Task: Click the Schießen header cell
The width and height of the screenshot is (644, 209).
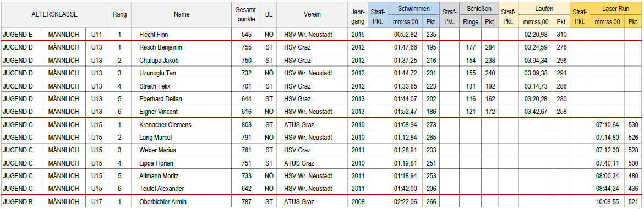Action: [x=479, y=8]
